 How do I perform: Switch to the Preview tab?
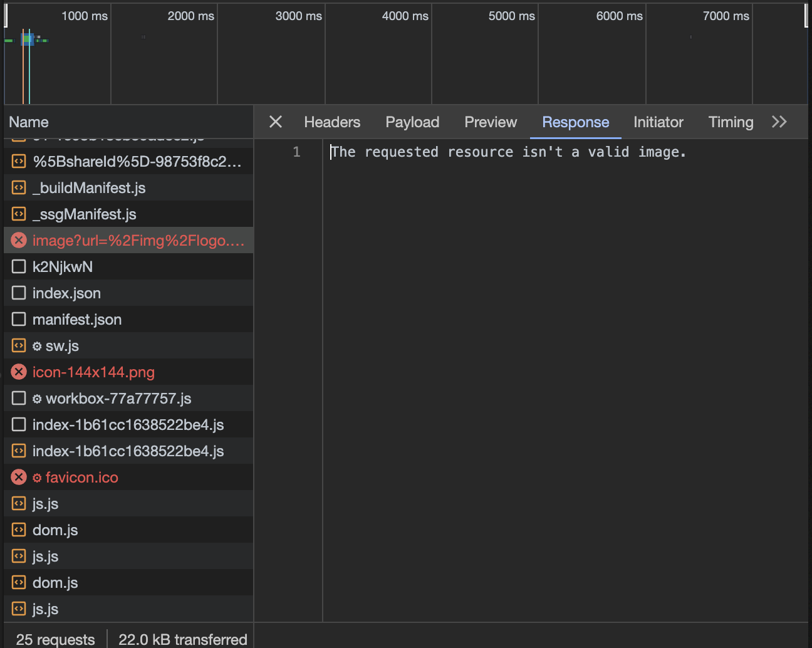coord(491,122)
